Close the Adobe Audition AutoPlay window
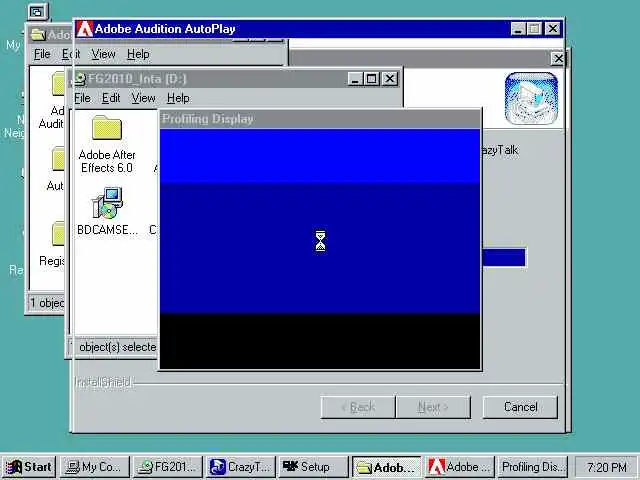Screen dimensions: 640x480 click(553, 29)
